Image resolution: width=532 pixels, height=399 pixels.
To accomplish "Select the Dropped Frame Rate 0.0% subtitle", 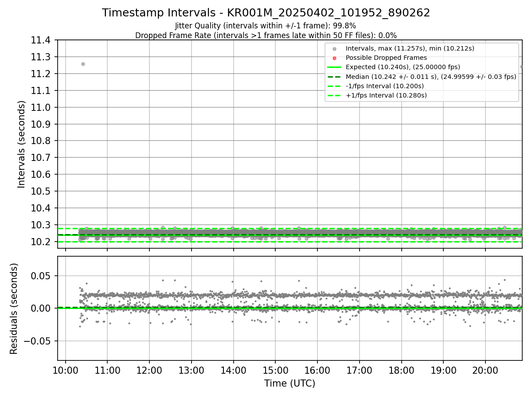I will click(266, 35).
